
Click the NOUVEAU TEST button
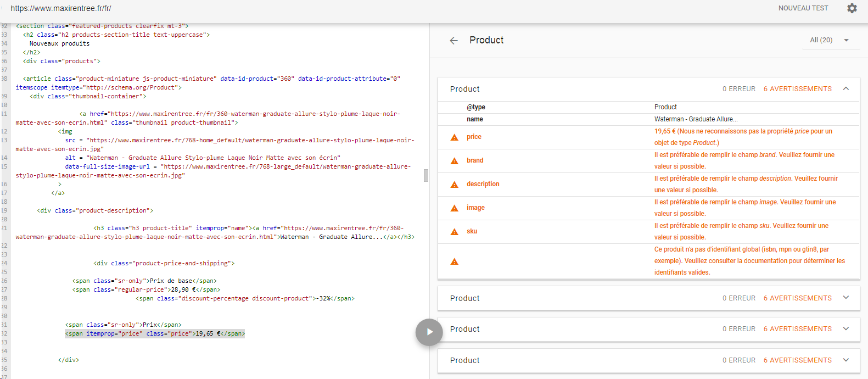tap(803, 8)
